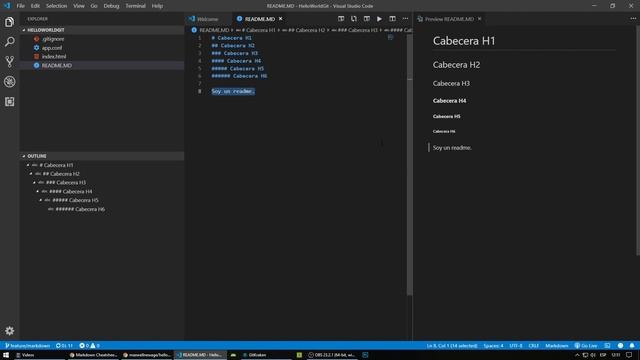Click the run play triangle in editor toolbar
Screen dimensions: 640x360
click(379, 19)
